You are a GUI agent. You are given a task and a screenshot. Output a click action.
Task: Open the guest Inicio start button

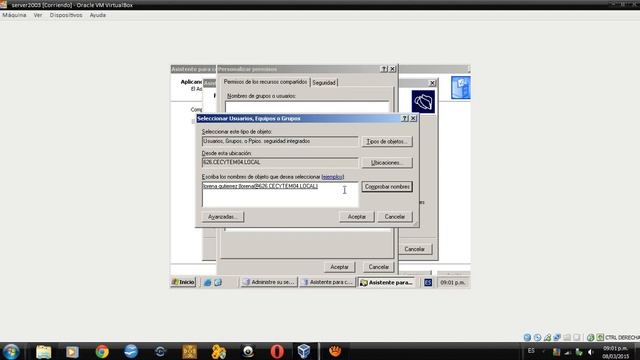tap(183, 282)
